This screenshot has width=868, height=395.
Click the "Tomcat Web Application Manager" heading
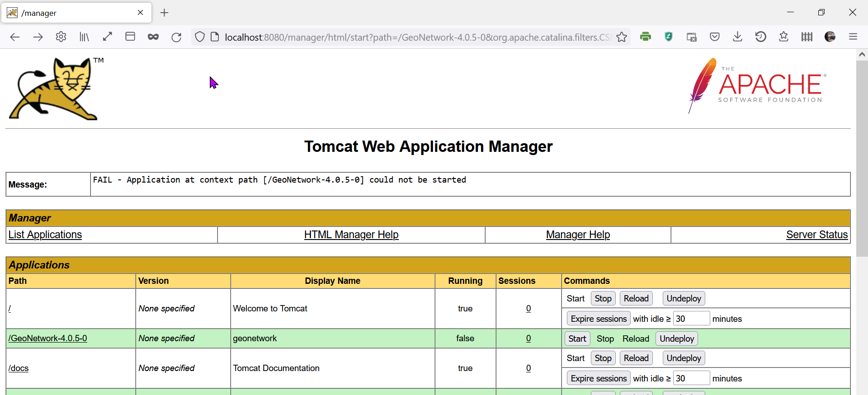pyautogui.click(x=428, y=146)
